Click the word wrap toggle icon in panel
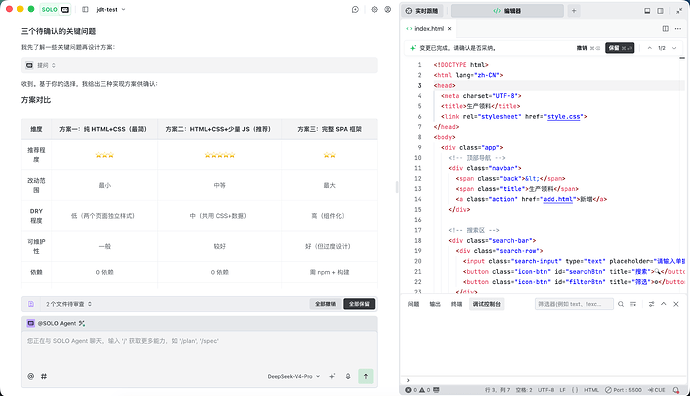690x396 pixels. click(x=651, y=304)
